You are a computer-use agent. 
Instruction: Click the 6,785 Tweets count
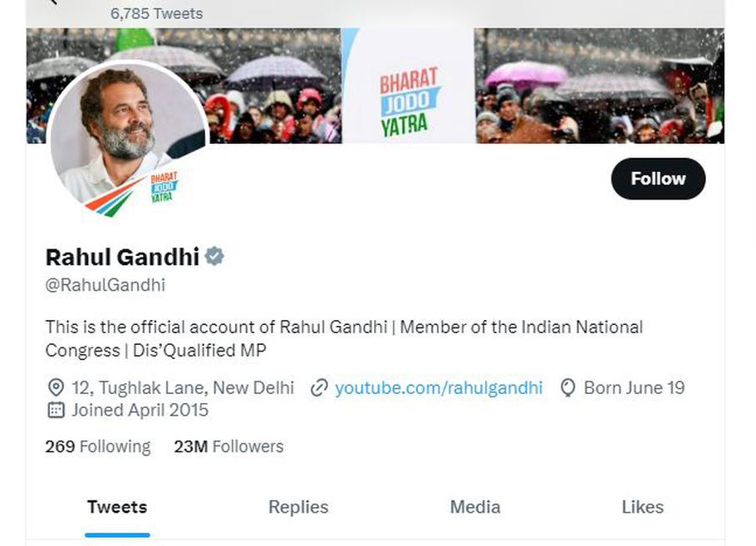tap(156, 13)
